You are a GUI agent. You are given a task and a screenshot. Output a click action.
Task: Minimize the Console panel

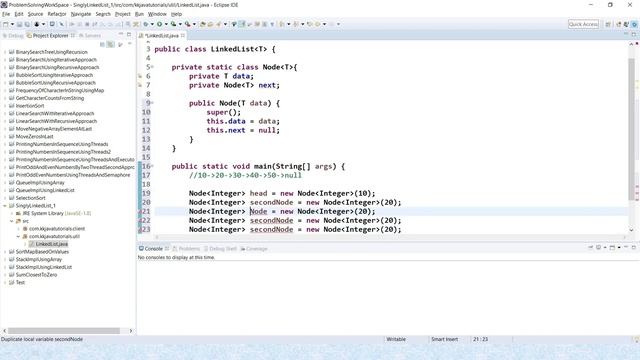626,247
